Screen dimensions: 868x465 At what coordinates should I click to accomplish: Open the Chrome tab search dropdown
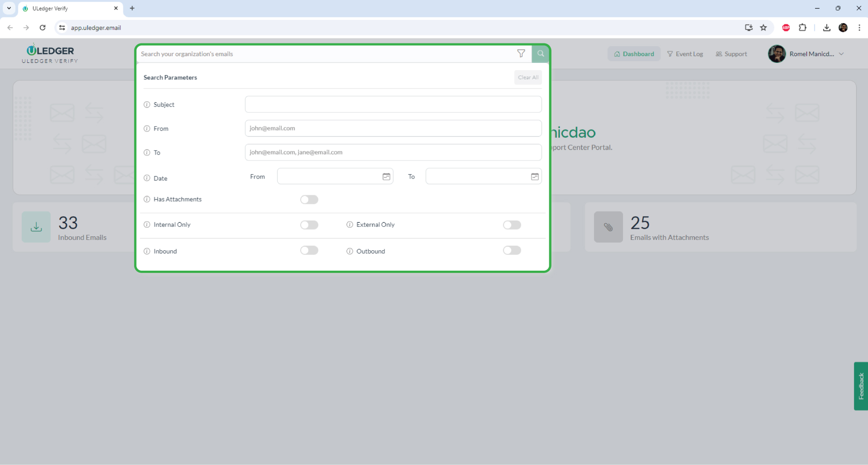coord(9,8)
